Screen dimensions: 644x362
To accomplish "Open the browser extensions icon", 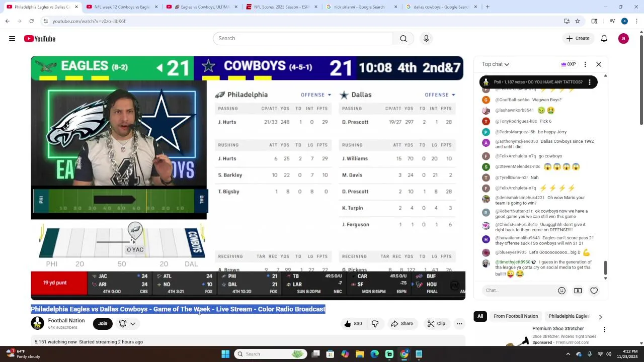I will (x=594, y=21).
